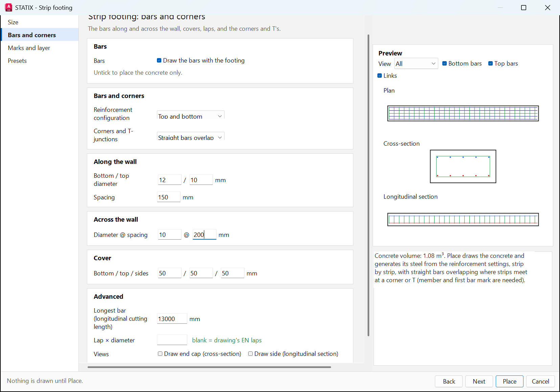The height and width of the screenshot is (392, 560).
Task: Click the Plan preview drawing
Action: pyautogui.click(x=463, y=114)
